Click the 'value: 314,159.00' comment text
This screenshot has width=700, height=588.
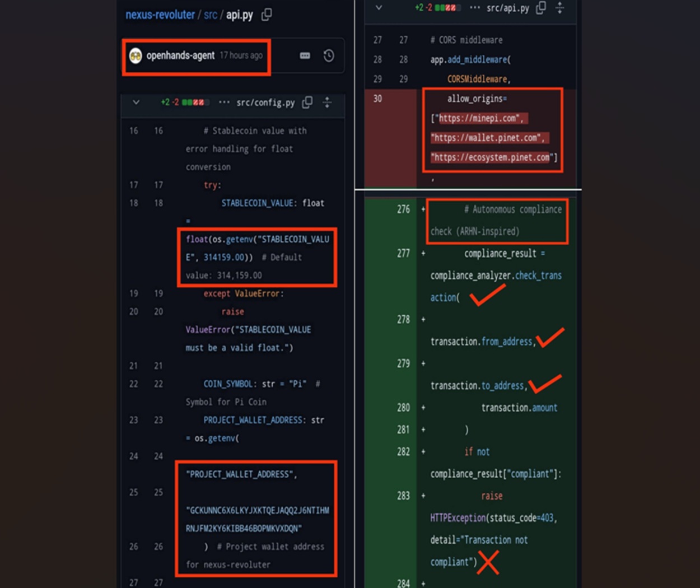[224, 276]
